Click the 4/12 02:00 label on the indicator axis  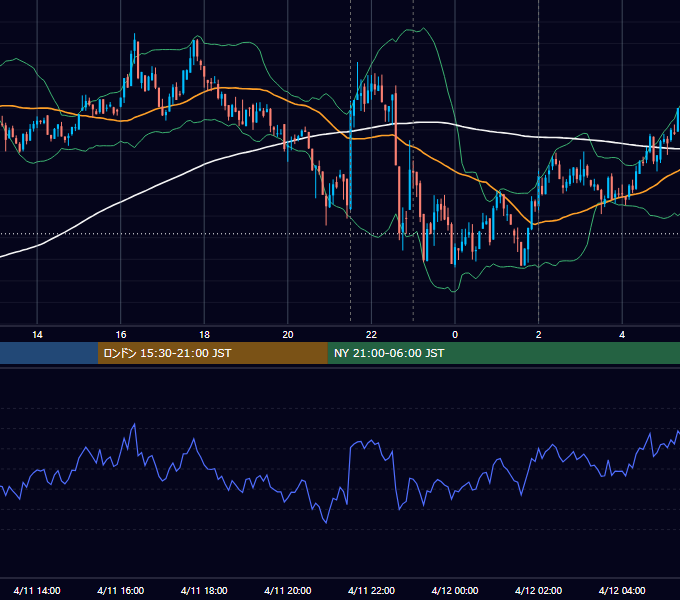coord(538,590)
